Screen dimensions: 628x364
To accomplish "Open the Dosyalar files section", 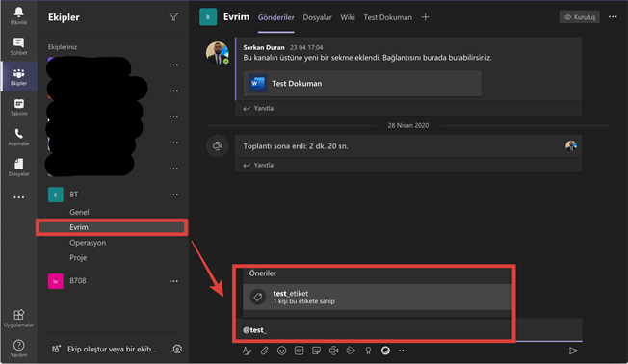I will tap(19, 168).
